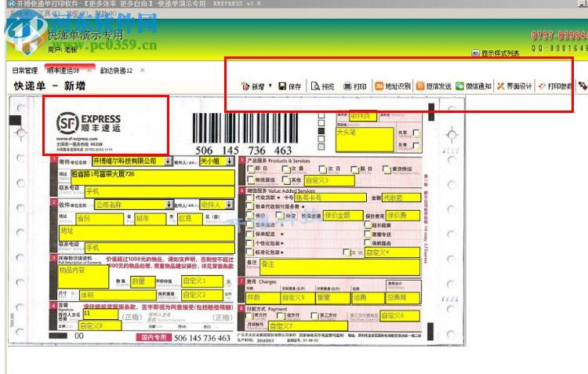Click recipient 省份 province field
The width and height of the screenshot is (588, 374).
[100, 219]
